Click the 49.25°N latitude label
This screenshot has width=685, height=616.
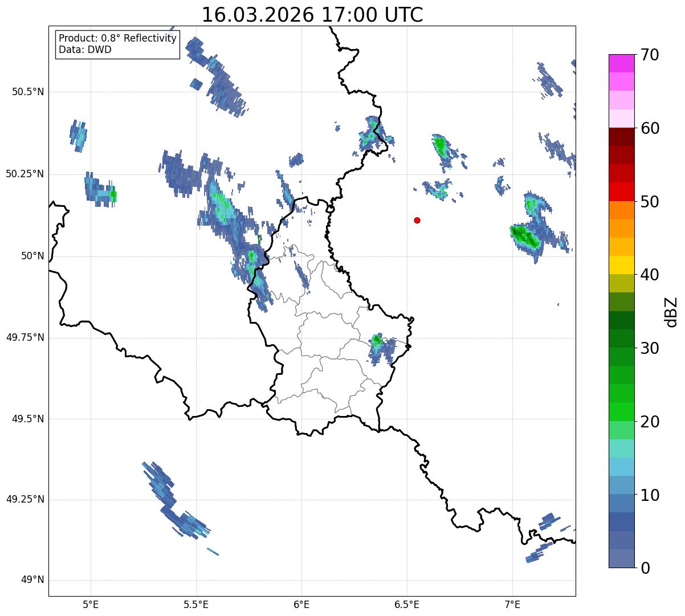click(x=25, y=500)
